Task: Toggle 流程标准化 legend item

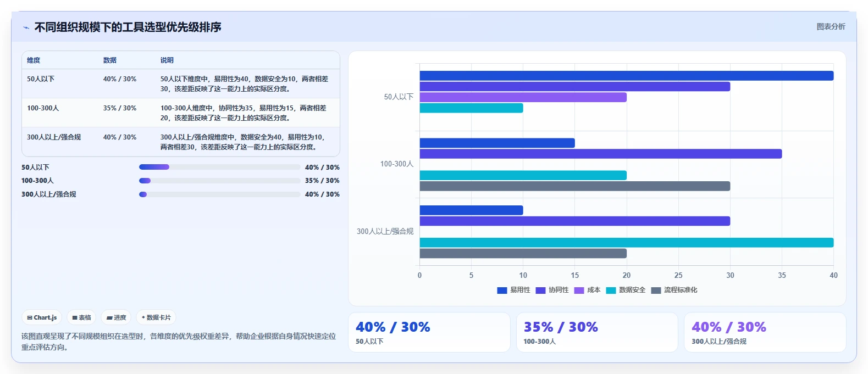Action: [x=674, y=290]
